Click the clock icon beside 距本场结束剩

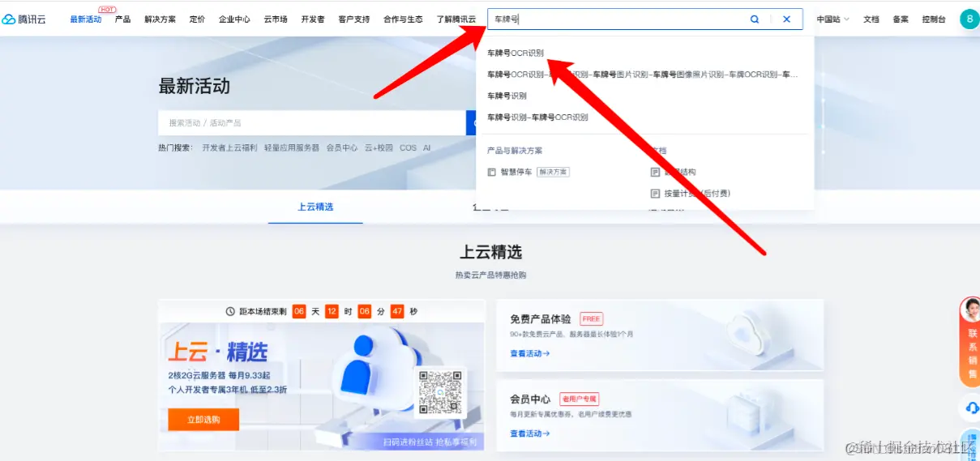pyautogui.click(x=231, y=311)
